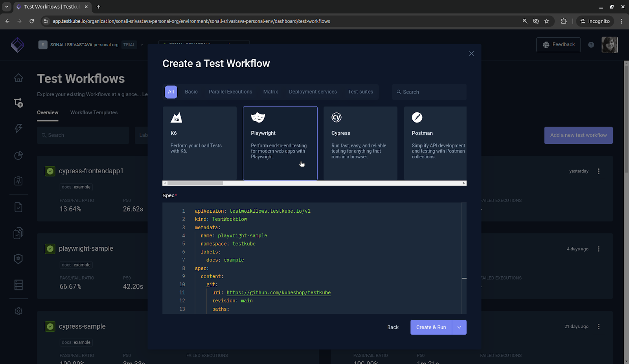Click the passed status icon of cypress-sample
Image resolution: width=629 pixels, height=364 pixels.
coord(50,326)
